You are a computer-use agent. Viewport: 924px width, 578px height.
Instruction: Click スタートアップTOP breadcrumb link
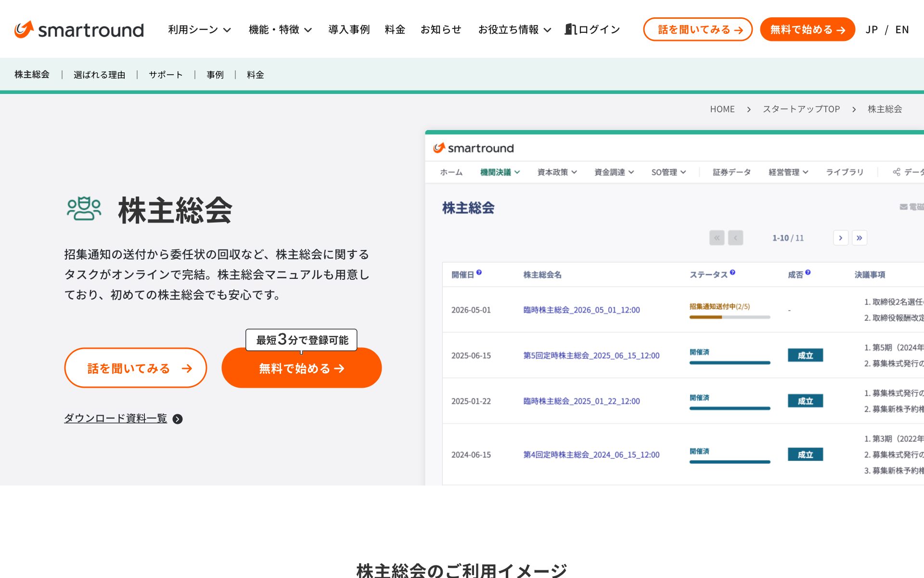tap(801, 109)
